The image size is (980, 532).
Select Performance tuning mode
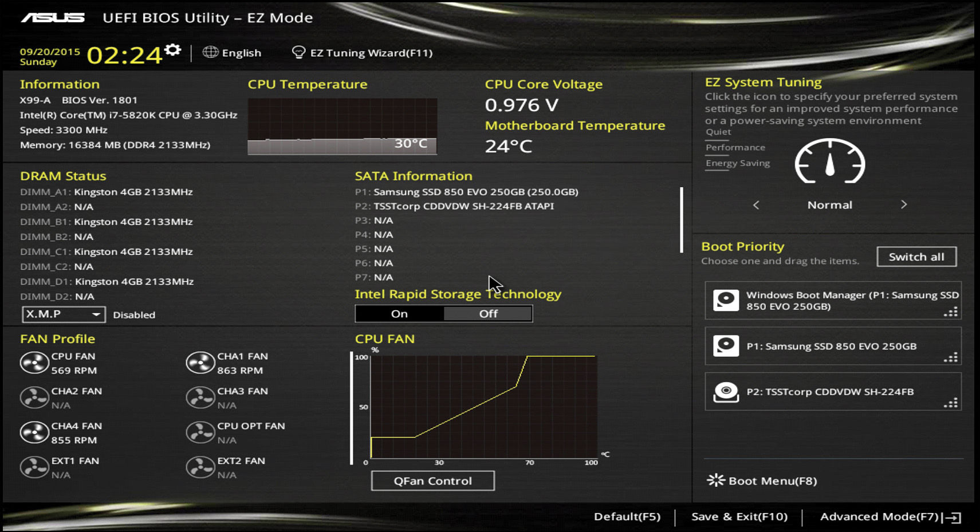735,148
